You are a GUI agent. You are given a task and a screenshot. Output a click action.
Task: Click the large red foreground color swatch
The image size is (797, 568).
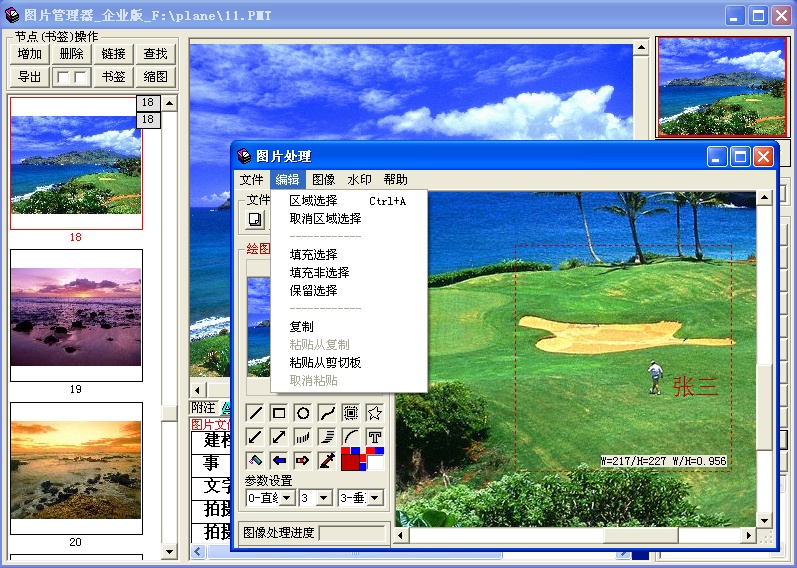(x=352, y=461)
